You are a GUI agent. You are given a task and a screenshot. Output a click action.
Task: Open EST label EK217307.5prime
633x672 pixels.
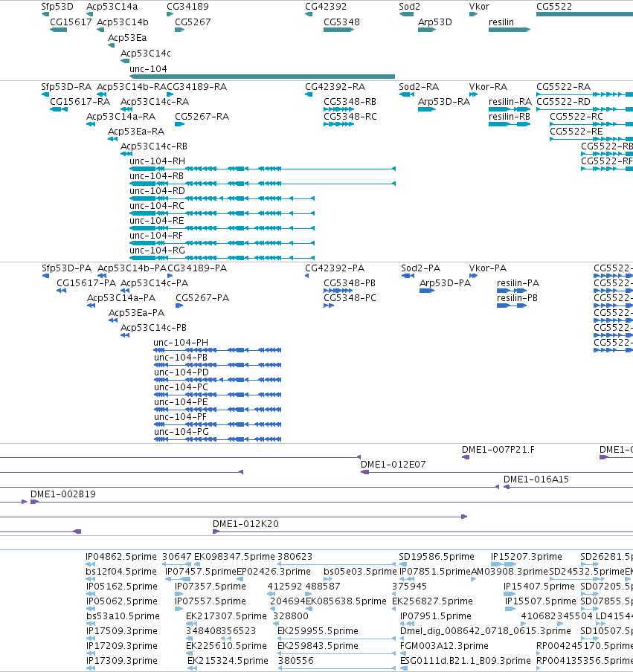coord(226,616)
